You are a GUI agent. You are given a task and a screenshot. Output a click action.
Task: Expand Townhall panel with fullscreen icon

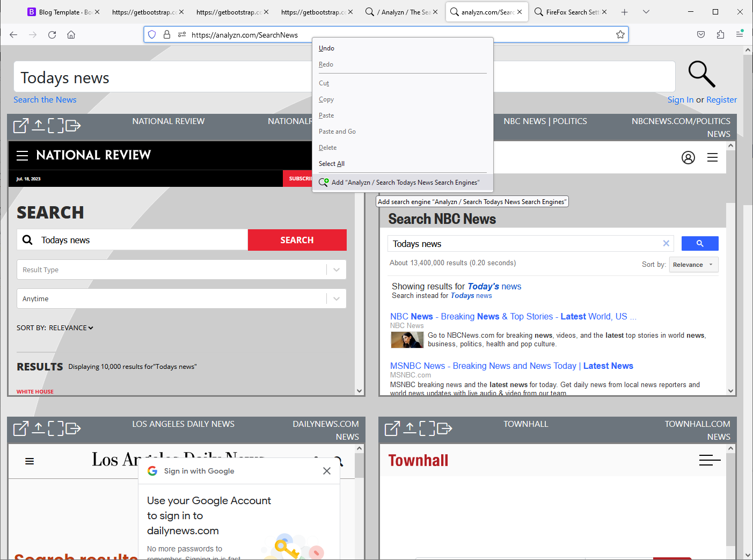427,428
